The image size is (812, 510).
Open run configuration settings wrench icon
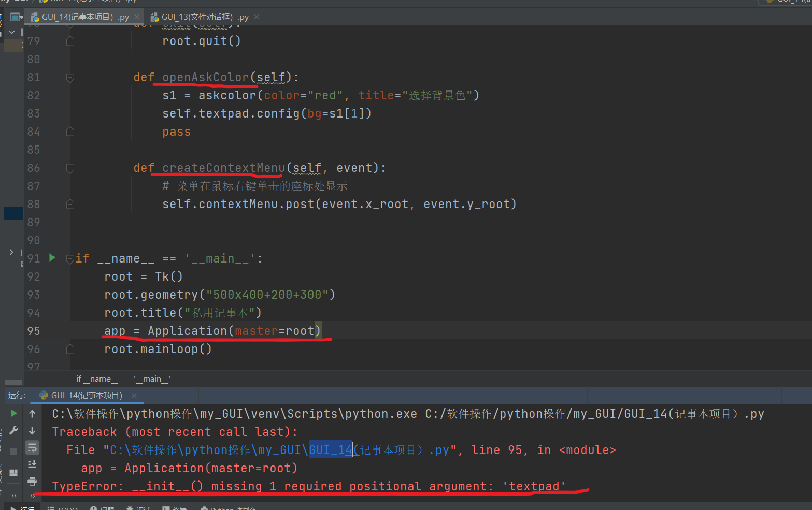(13, 431)
